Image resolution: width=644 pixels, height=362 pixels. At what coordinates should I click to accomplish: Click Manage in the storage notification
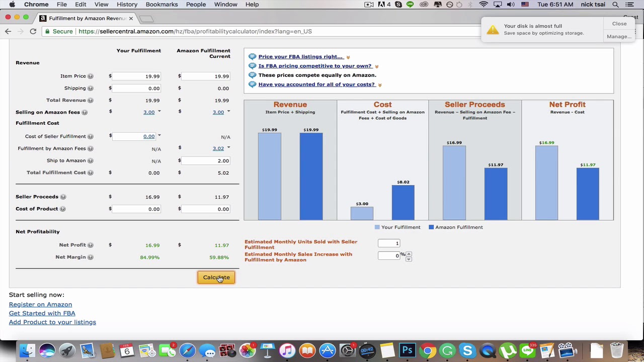coord(619,37)
